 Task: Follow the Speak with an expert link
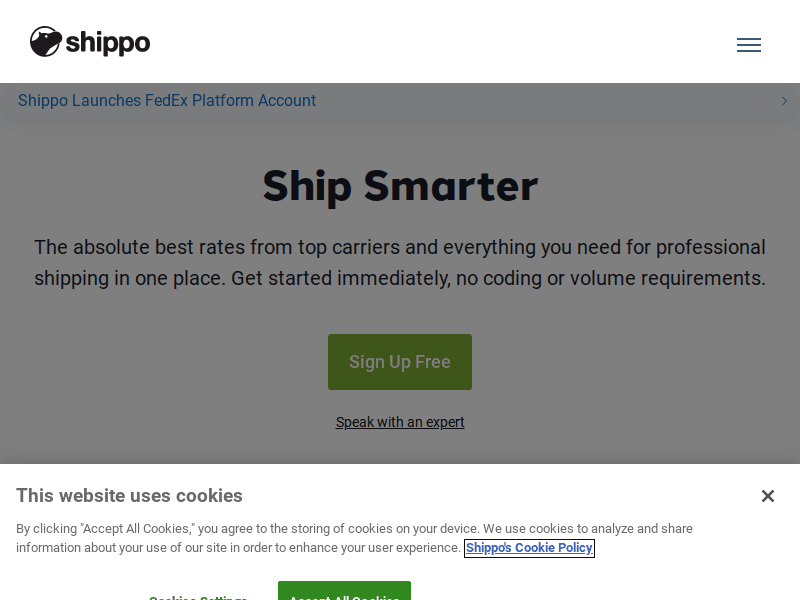[x=400, y=422]
